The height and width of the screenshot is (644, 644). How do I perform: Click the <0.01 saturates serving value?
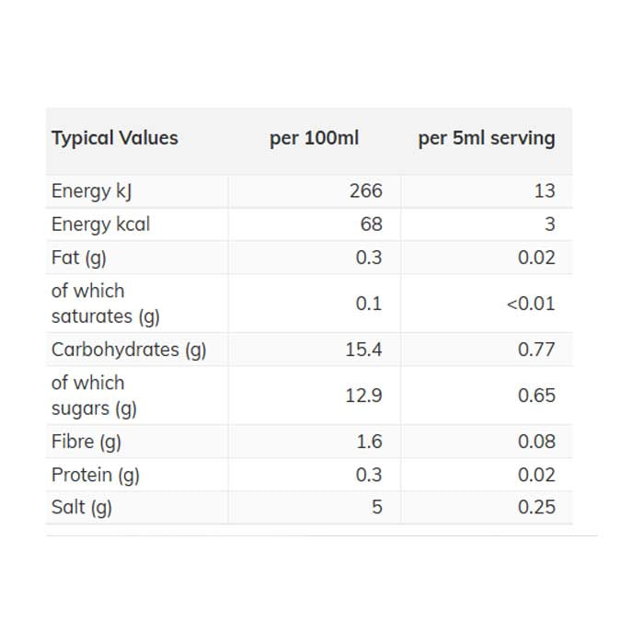click(x=531, y=304)
